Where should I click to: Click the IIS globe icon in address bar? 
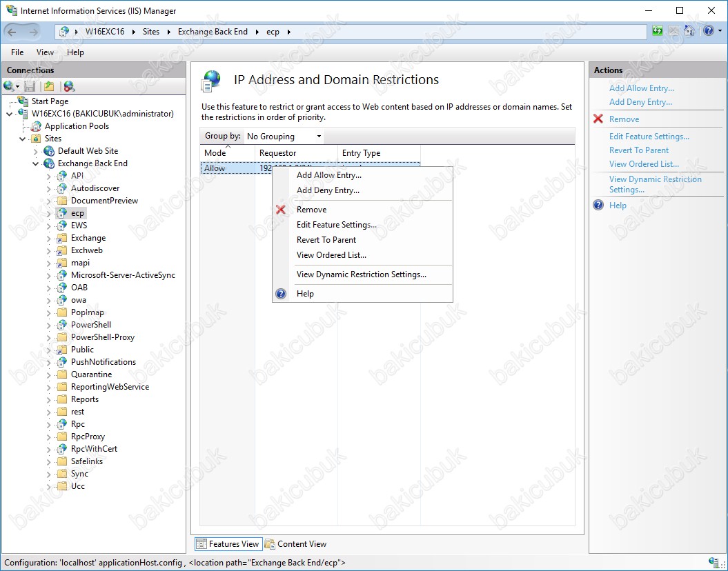[65, 32]
